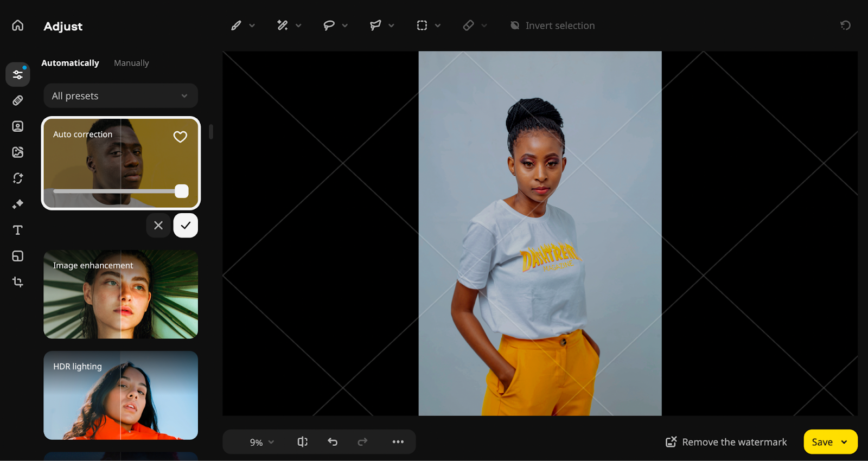The width and height of the screenshot is (868, 461).
Task: Expand Magic wand options chevron
Action: [298, 25]
